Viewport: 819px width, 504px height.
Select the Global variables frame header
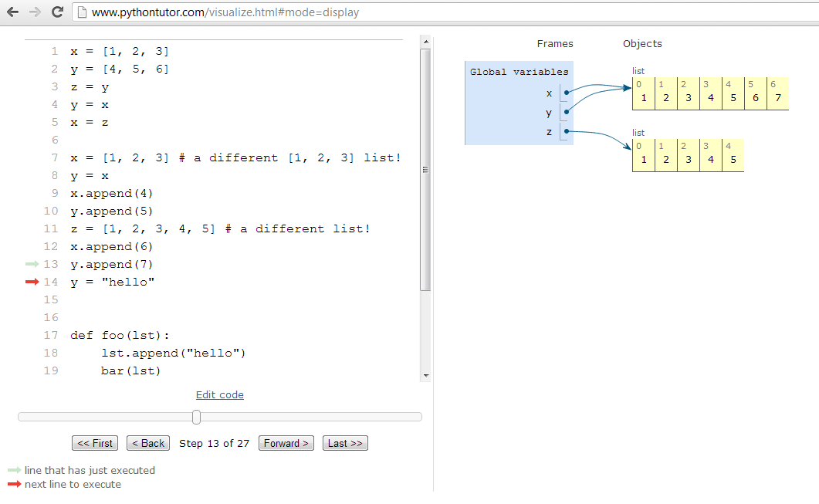click(518, 71)
